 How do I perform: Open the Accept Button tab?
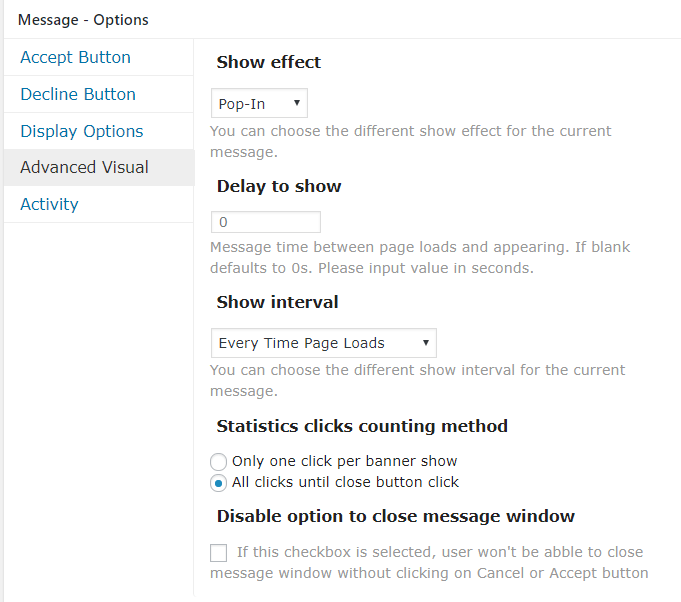(75, 57)
